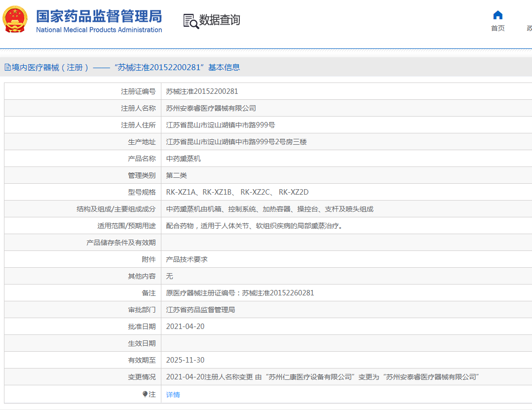
Task: Select approval date 2021-04-20
Action: (x=185, y=327)
